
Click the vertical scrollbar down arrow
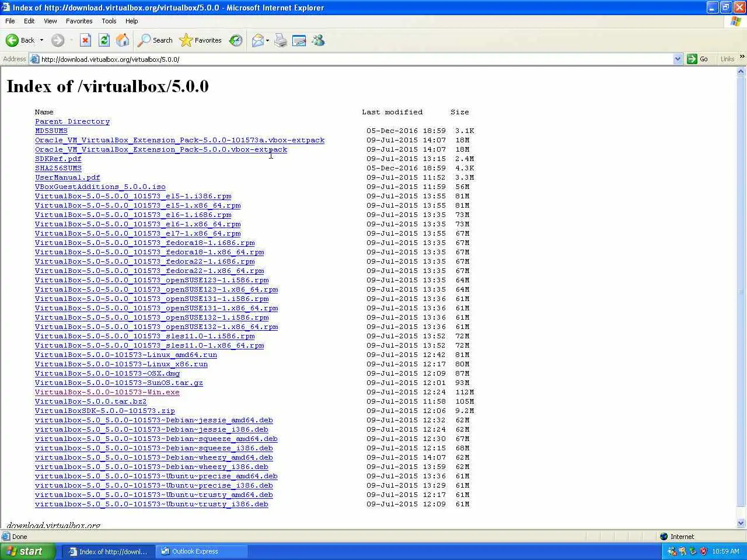click(741, 523)
